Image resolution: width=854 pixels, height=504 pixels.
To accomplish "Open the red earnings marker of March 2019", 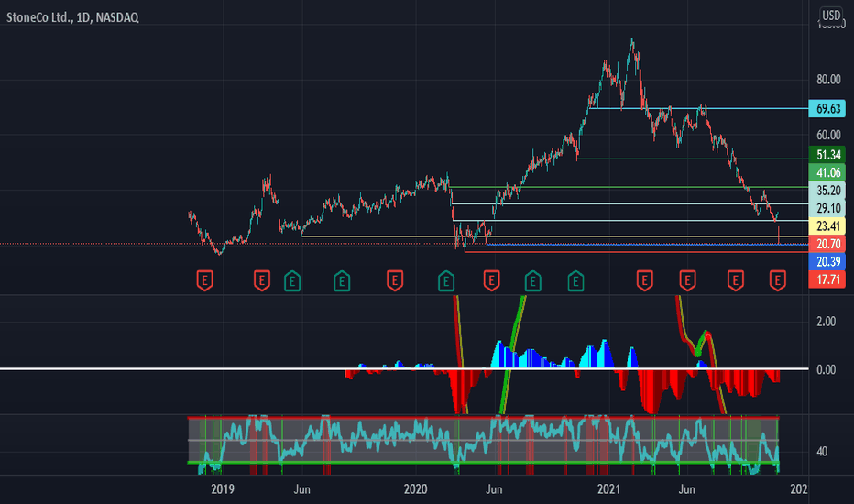I will coord(262,280).
